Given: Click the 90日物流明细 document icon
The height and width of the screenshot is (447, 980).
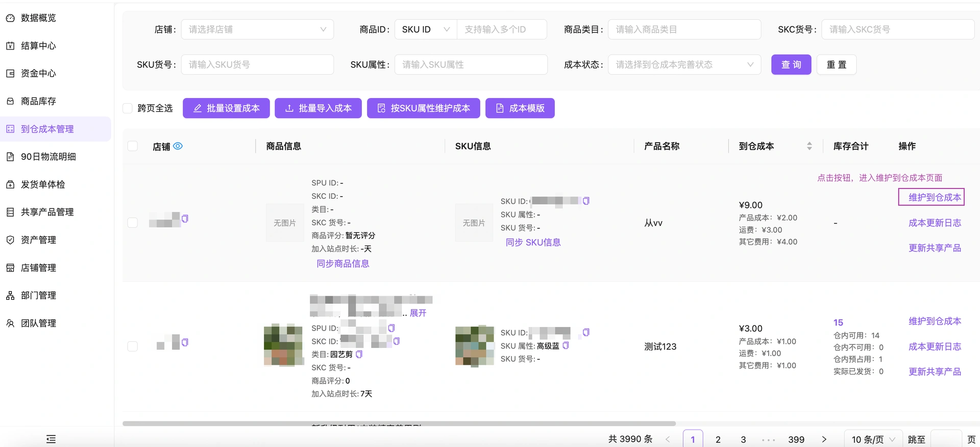Looking at the screenshot, I should (x=10, y=156).
